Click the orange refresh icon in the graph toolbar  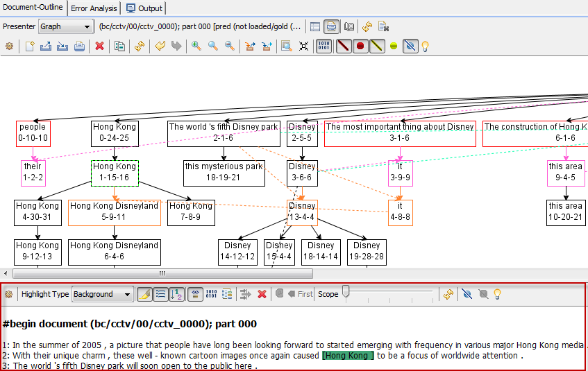[140, 46]
